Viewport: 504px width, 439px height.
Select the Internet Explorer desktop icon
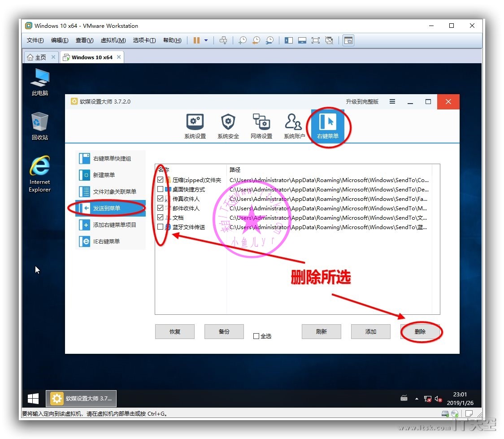40,174
